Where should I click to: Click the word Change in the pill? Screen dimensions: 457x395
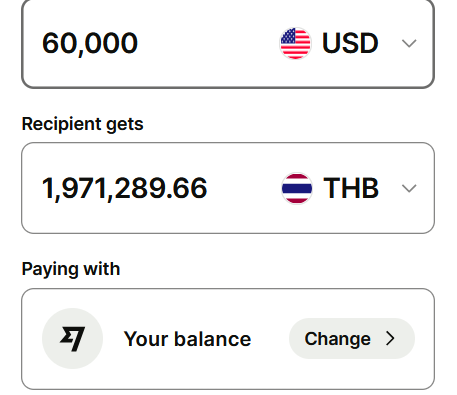point(337,339)
